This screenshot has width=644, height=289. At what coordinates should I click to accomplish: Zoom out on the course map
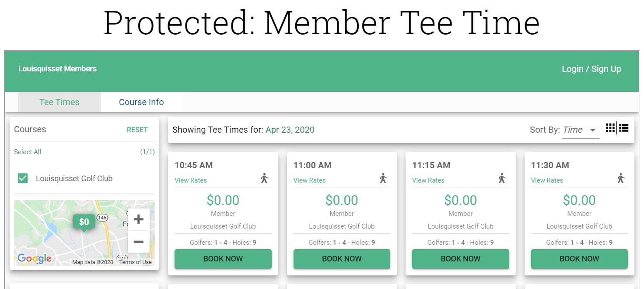pos(138,242)
